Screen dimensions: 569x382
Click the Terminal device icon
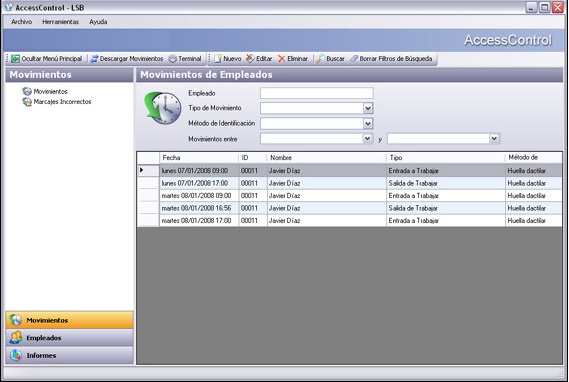(173, 59)
